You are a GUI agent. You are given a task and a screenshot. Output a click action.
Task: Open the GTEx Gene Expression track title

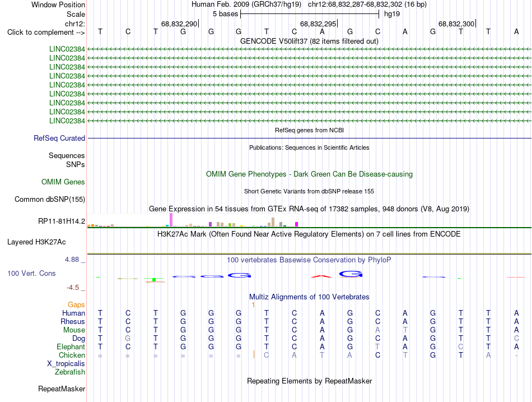309,209
